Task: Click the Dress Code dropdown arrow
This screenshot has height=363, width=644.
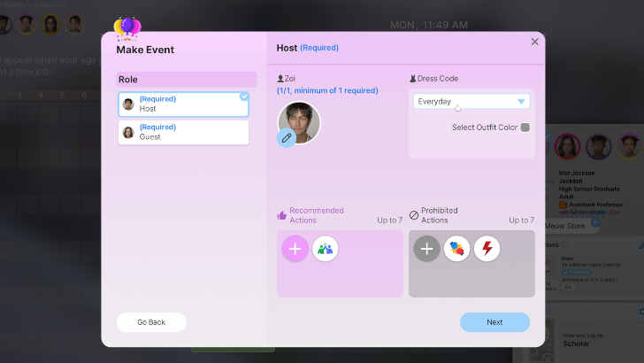Action: [521, 102]
